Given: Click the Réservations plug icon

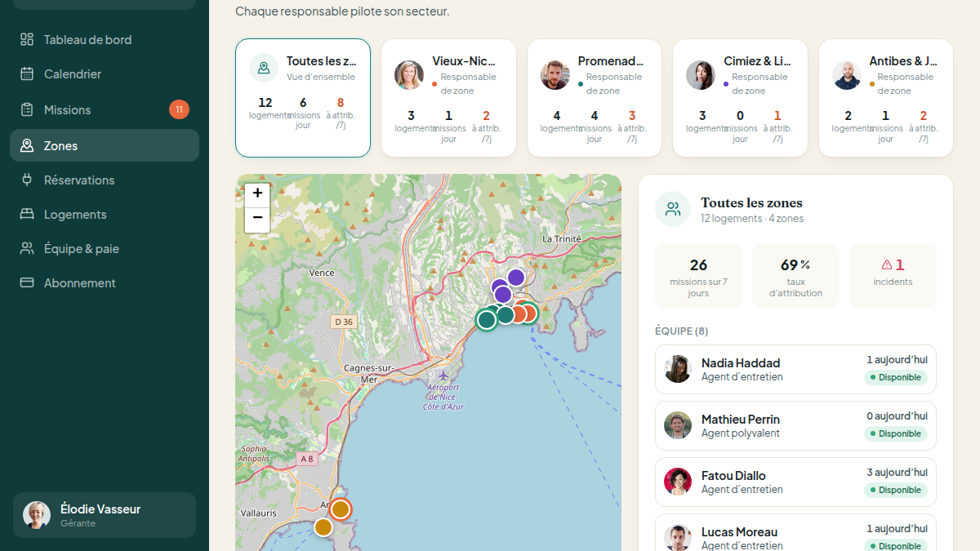Looking at the screenshot, I should tap(27, 180).
